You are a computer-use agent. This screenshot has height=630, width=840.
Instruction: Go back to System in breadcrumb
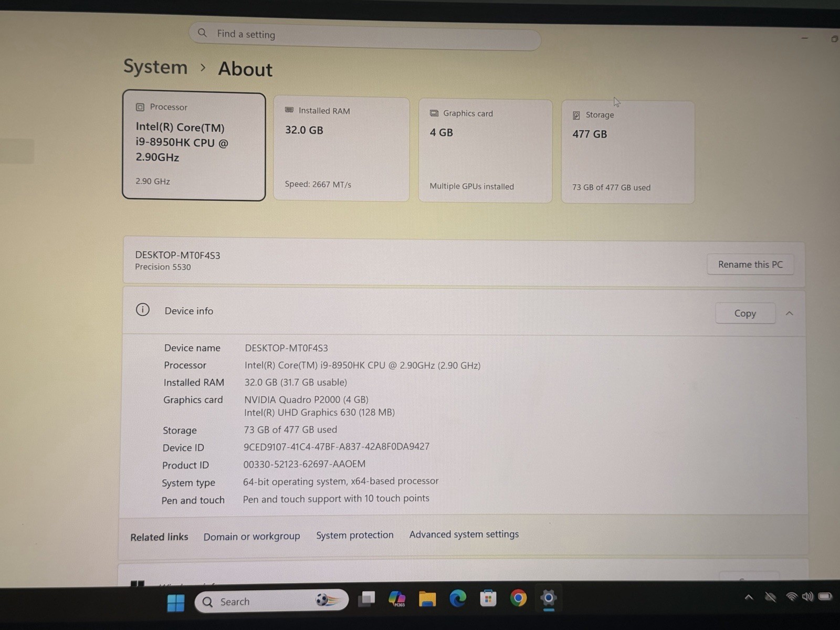tap(155, 67)
